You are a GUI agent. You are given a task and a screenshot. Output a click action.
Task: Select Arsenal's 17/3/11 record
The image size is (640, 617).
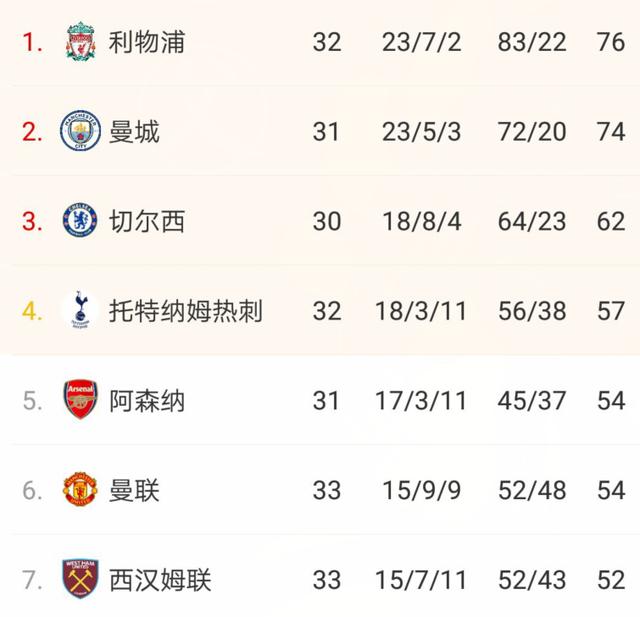click(420, 401)
